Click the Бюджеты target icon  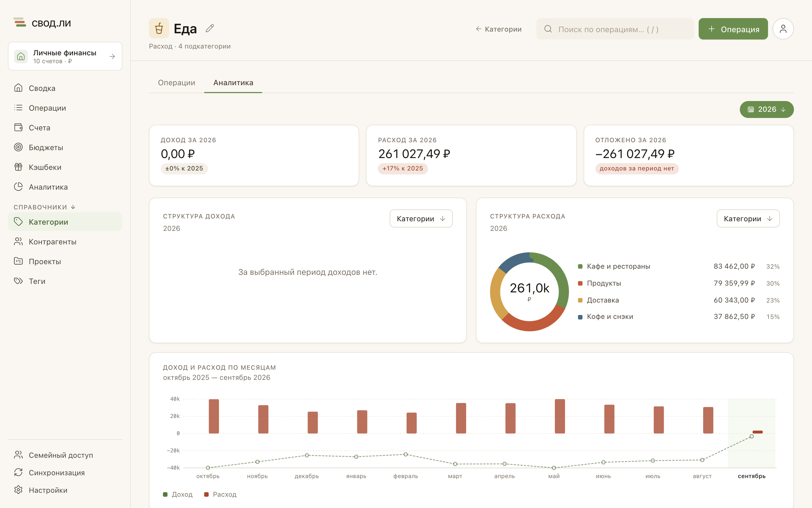point(18,147)
